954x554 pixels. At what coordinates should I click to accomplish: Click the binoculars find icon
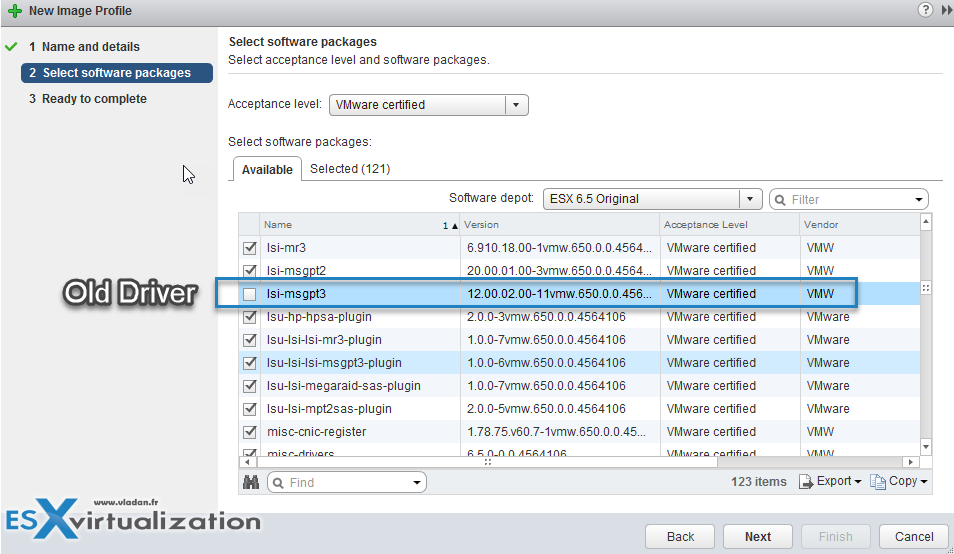[x=250, y=482]
